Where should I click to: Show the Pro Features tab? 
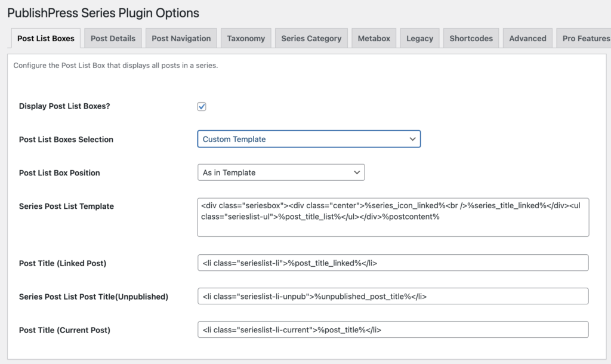point(585,38)
